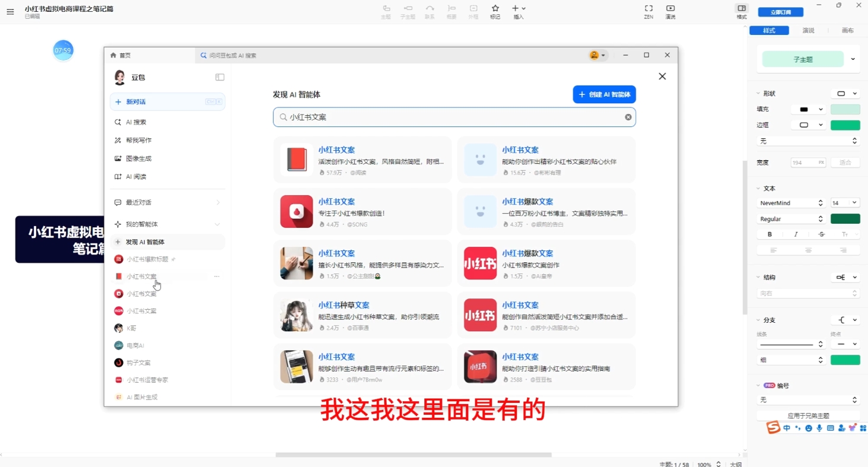This screenshot has height=467, width=868.
Task: Click 创建 AI 智能体 button
Action: [x=604, y=94]
